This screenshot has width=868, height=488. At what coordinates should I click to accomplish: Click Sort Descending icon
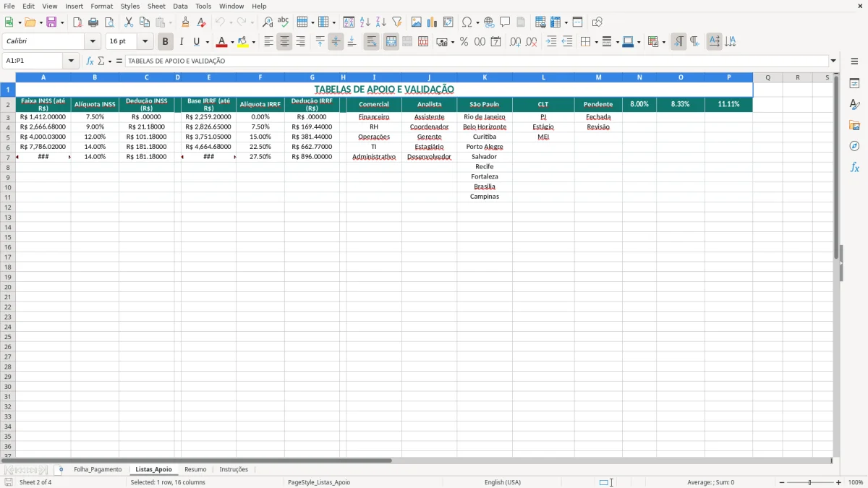tap(380, 22)
